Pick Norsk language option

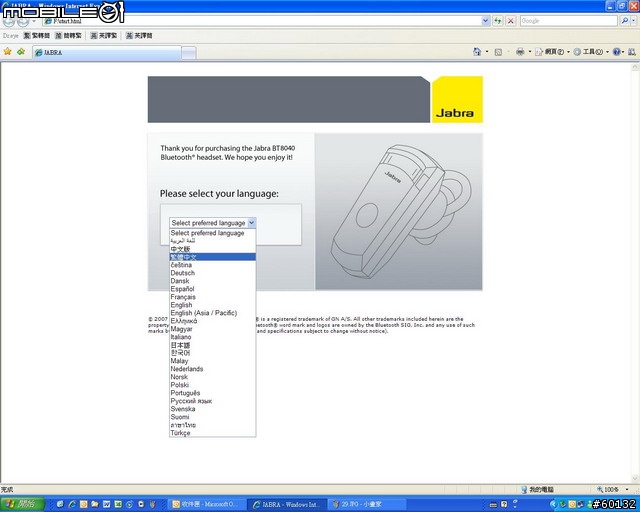[213, 377]
